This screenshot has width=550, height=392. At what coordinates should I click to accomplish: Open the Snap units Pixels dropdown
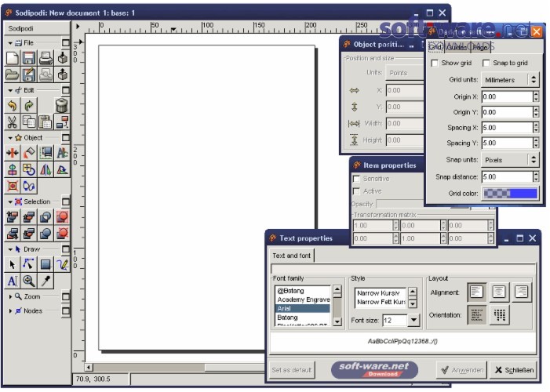[x=510, y=160]
